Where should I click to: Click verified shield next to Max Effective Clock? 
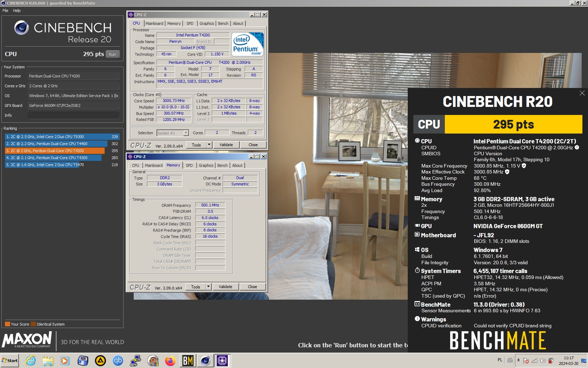[x=507, y=172]
